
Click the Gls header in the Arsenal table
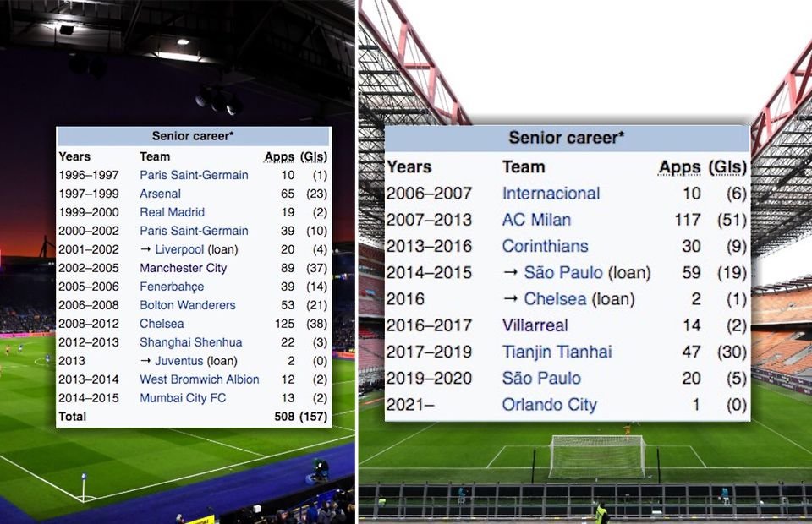point(313,156)
